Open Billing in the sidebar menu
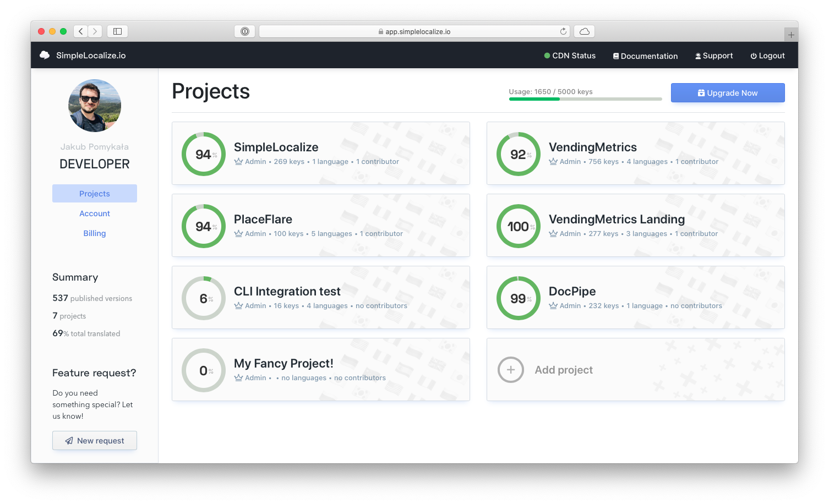829x504 pixels. 95,233
